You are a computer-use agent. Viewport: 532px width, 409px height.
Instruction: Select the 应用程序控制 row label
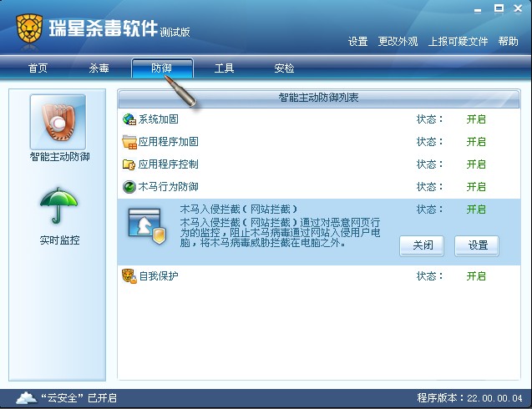pos(169,164)
